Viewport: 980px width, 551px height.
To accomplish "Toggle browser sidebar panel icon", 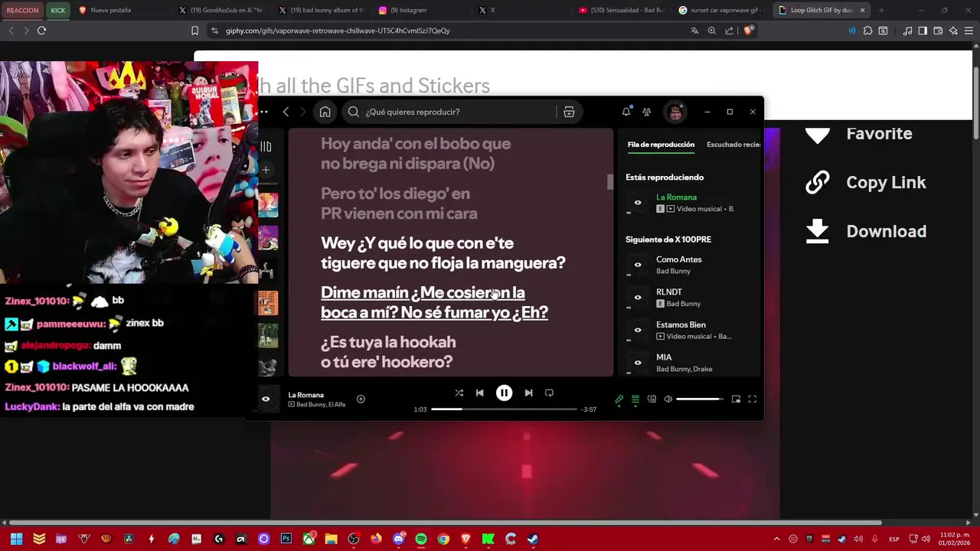I will [923, 31].
